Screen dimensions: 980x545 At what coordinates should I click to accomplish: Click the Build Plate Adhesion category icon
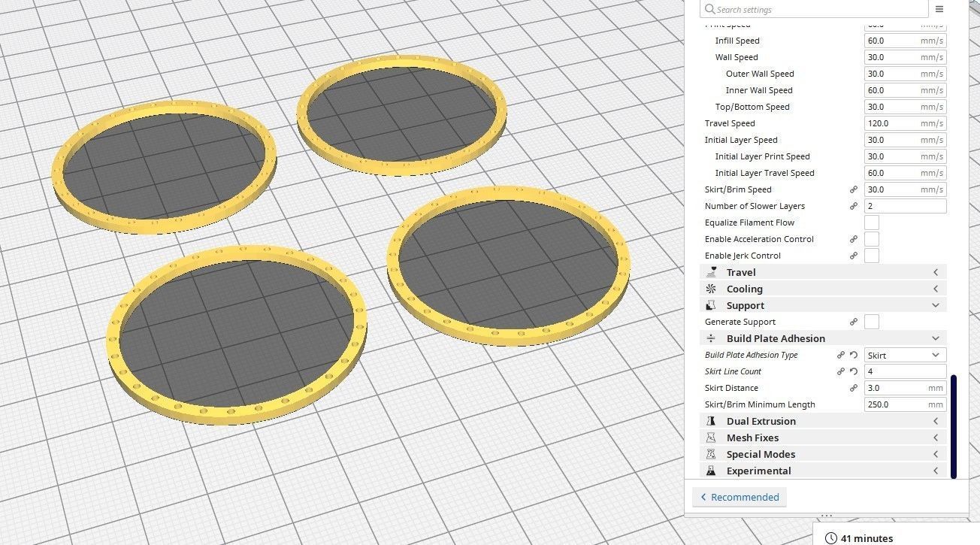[x=711, y=338]
